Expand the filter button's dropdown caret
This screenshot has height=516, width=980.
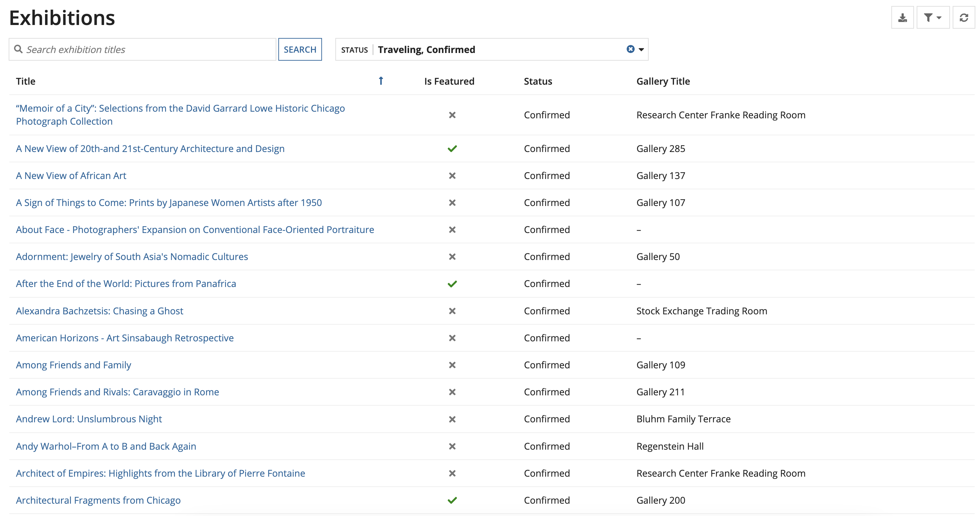point(939,17)
